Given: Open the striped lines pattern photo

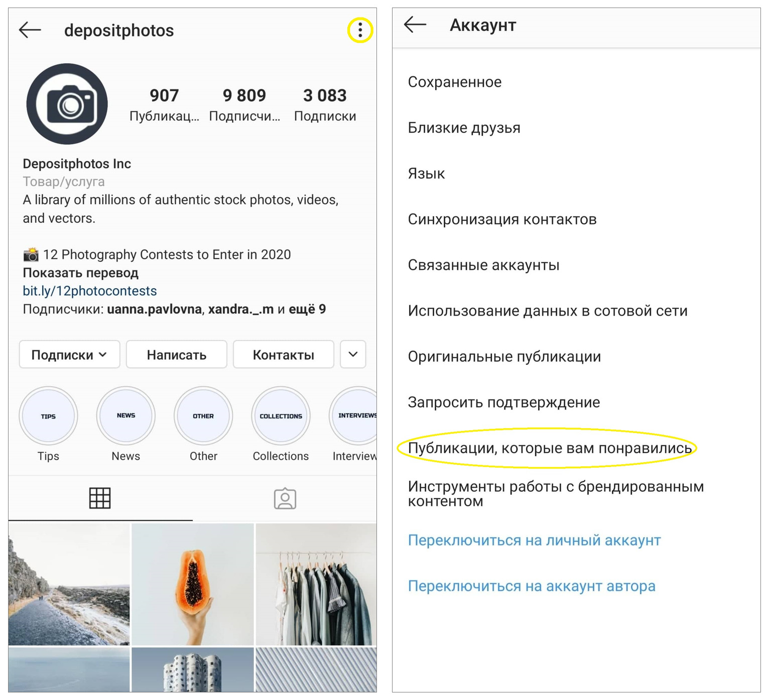Looking at the screenshot, I should pyautogui.click(x=316, y=670).
